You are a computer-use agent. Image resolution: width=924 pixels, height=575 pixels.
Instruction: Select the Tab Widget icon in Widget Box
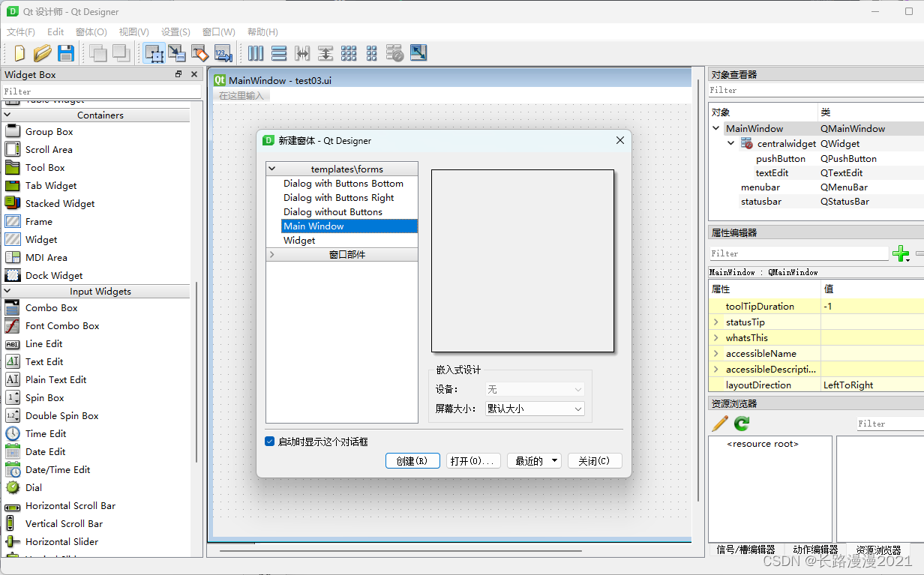(13, 185)
